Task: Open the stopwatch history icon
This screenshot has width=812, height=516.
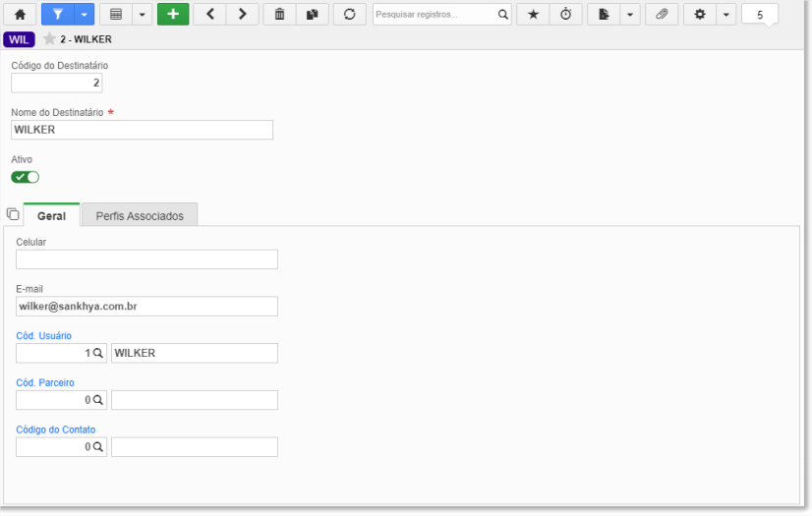Action: (x=566, y=15)
